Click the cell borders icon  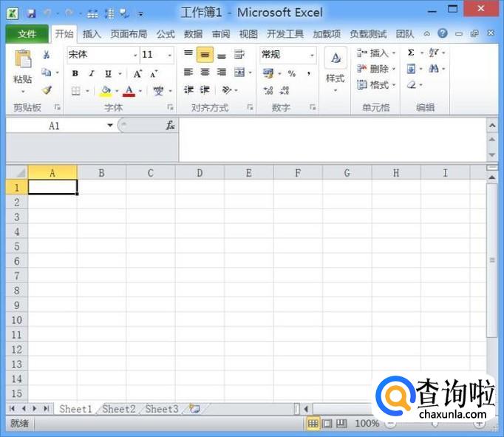coord(76,92)
